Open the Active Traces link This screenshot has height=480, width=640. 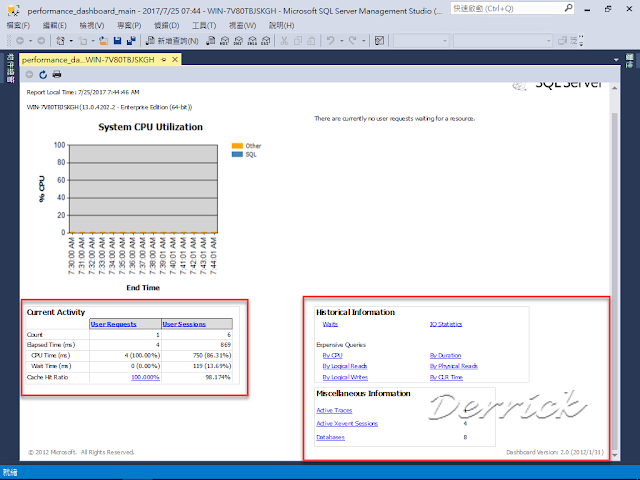pos(334,410)
